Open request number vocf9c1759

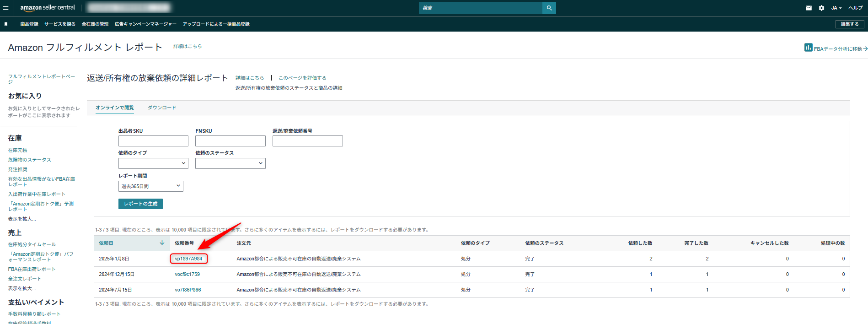188,274
